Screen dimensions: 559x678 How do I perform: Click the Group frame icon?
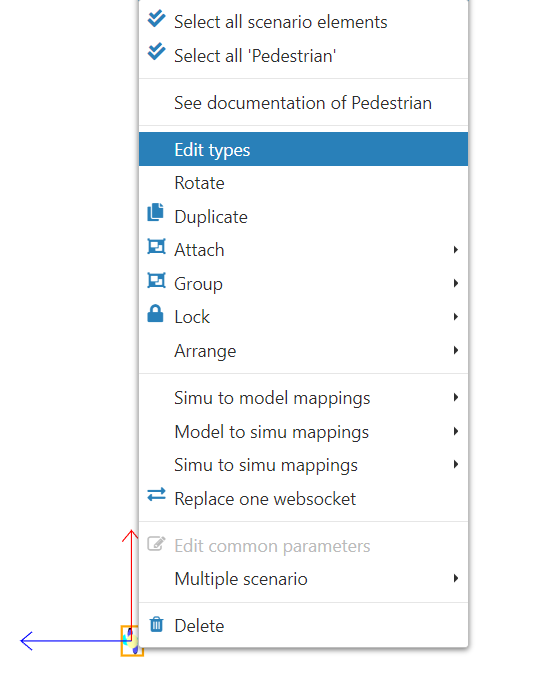[x=156, y=280]
